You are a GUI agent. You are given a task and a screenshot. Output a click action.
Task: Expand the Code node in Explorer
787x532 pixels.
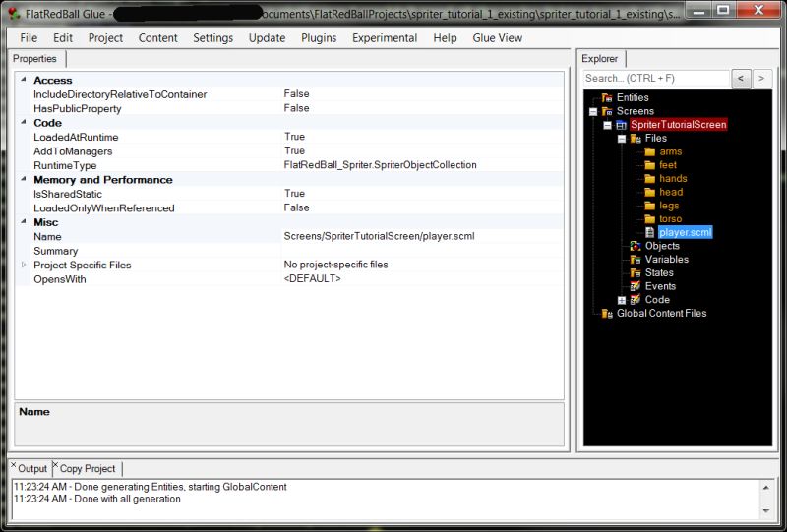pos(622,300)
